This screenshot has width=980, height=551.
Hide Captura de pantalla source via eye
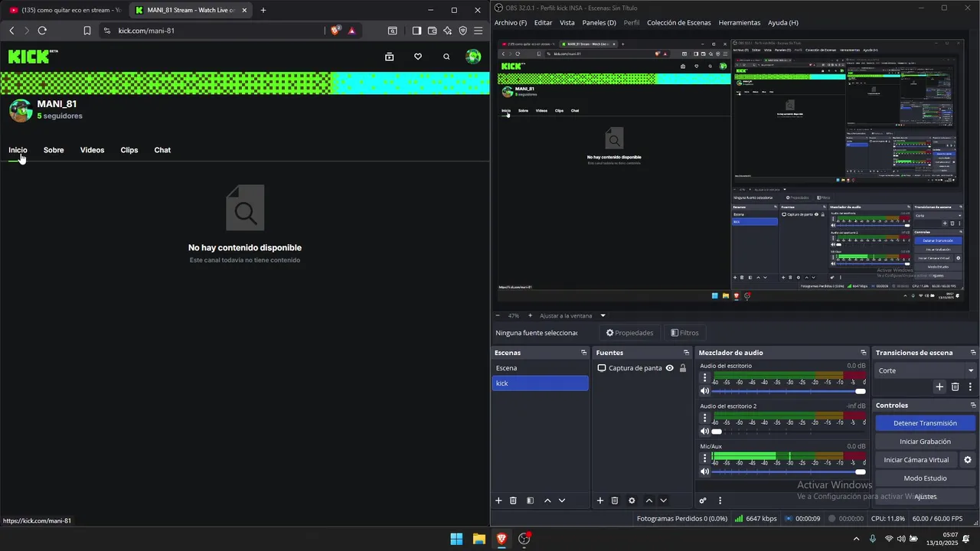(x=669, y=368)
